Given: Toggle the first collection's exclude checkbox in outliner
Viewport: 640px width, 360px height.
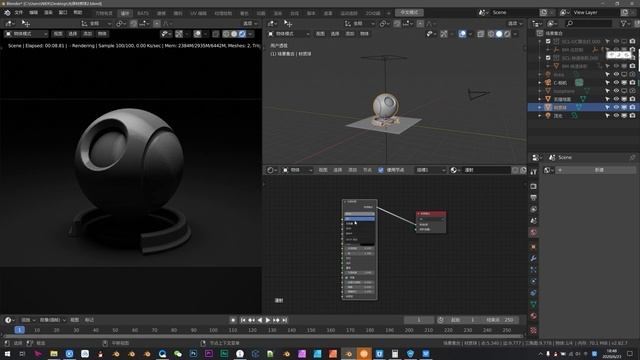Looking at the screenshot, I should 548,41.
